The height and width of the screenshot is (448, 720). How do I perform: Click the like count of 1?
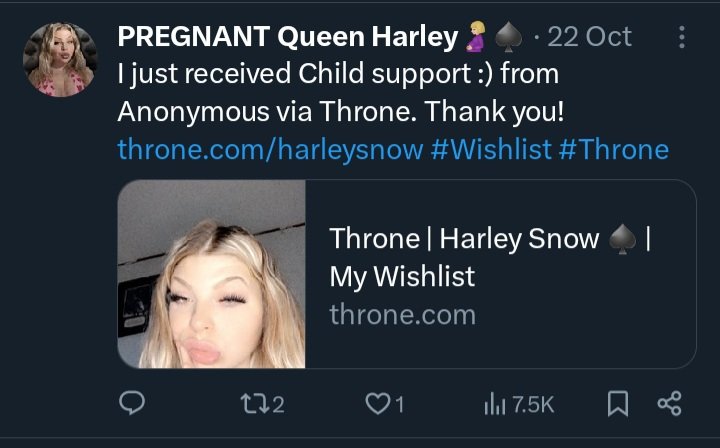(x=399, y=404)
